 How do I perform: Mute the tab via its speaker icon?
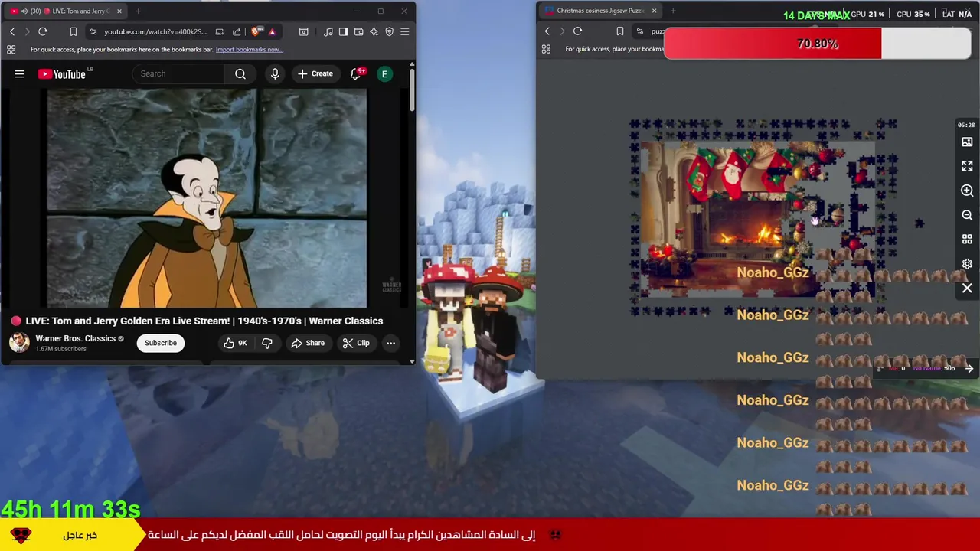[24, 11]
